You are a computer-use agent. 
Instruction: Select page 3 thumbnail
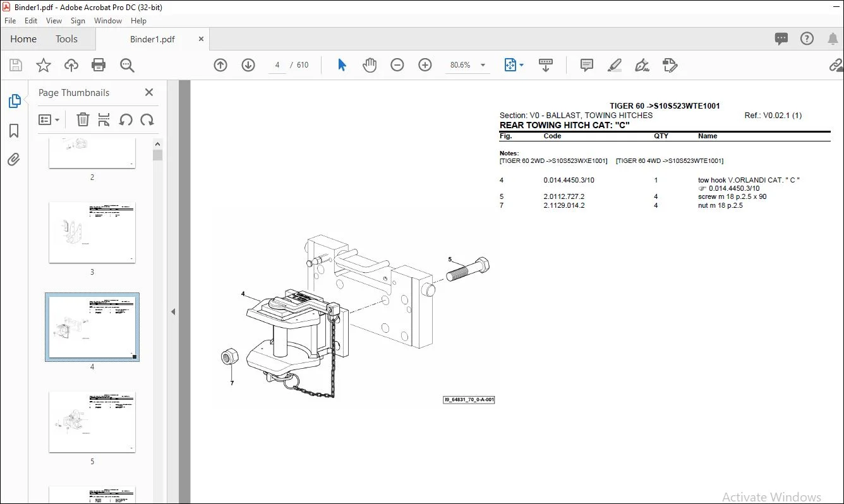[x=92, y=232]
